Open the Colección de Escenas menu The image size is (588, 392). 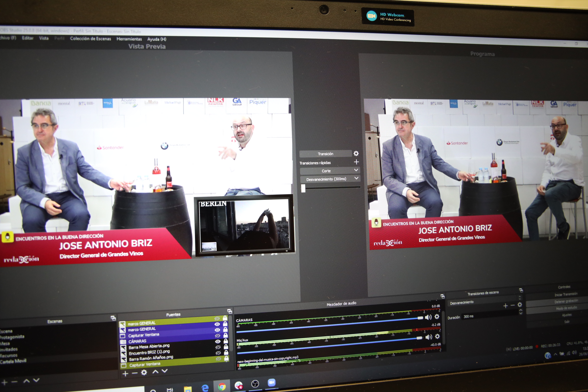click(90, 39)
